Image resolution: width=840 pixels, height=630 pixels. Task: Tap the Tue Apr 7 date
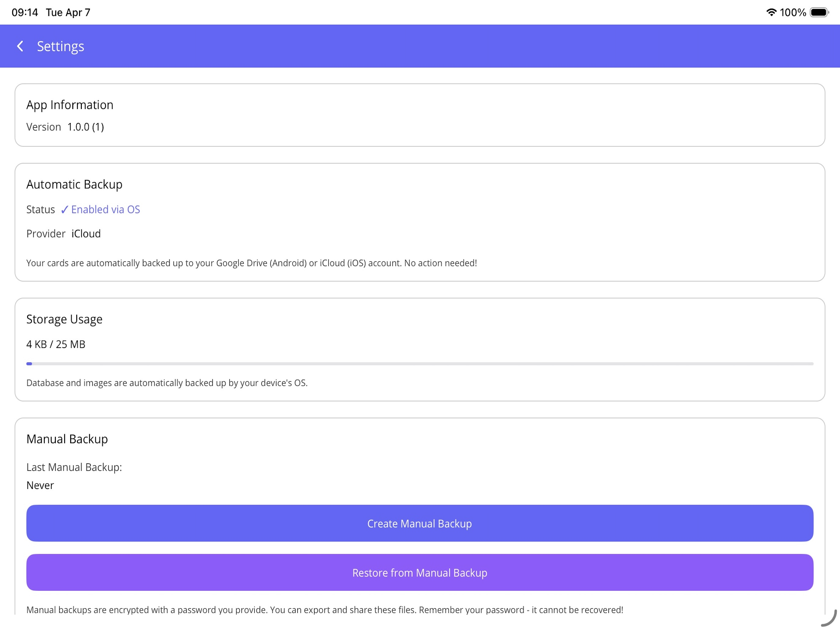[68, 13]
